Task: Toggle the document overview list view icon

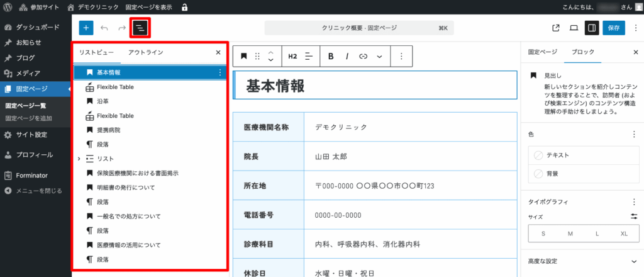Action: 140,28
